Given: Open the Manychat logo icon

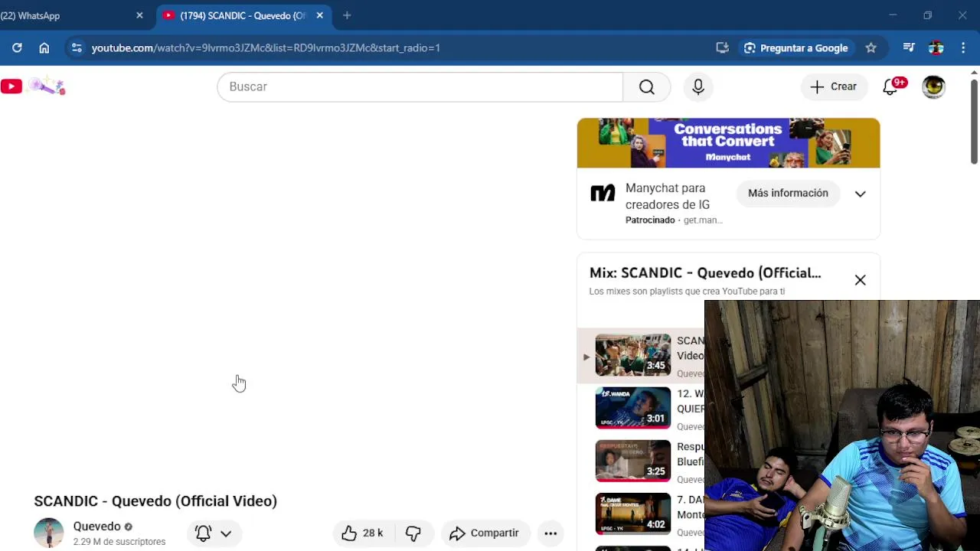Looking at the screenshot, I should tap(603, 194).
